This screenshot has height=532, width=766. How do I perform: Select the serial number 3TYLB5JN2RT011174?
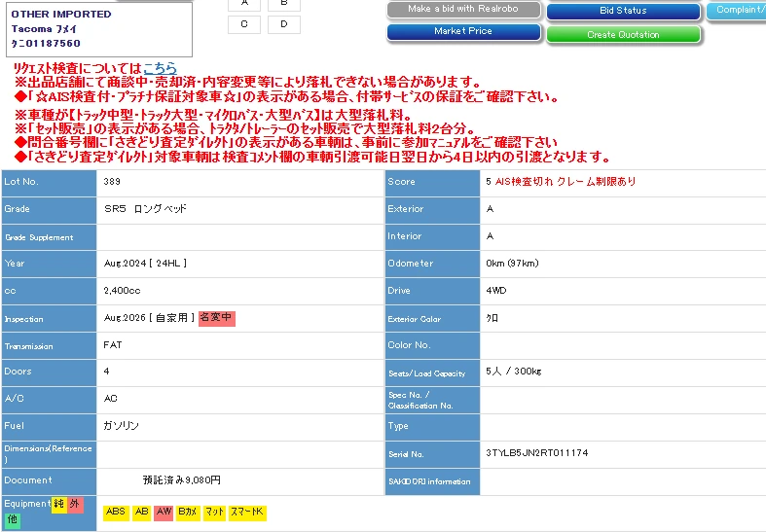pyautogui.click(x=536, y=453)
